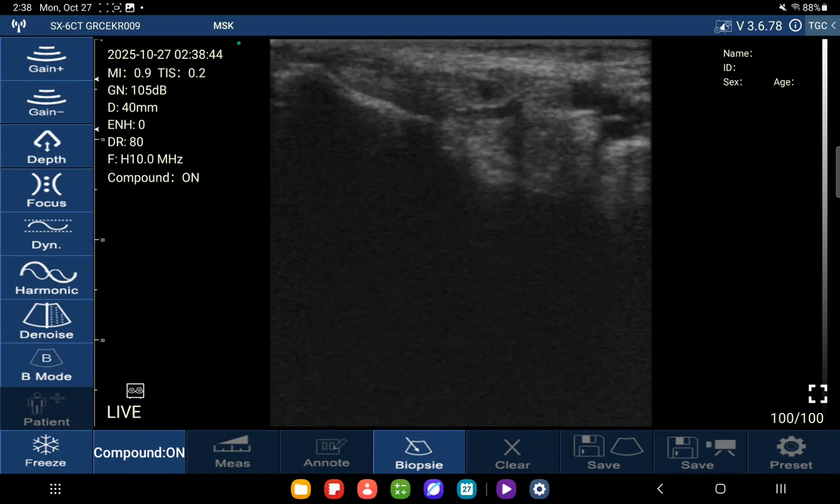Viewport: 840px width, 504px height.
Task: Tap the F: H10.0 MHz frequency value
Action: (x=145, y=159)
